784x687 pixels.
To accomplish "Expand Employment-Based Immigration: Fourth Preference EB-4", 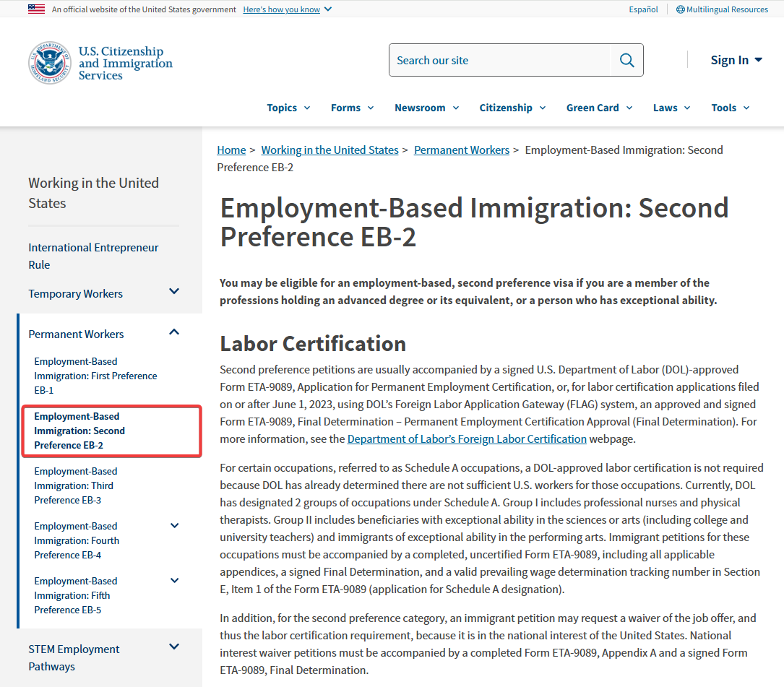I will [x=174, y=525].
